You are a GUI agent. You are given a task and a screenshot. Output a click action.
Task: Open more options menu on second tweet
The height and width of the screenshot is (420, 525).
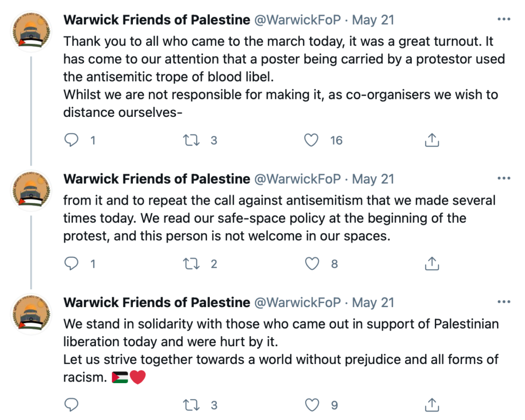coord(504,178)
